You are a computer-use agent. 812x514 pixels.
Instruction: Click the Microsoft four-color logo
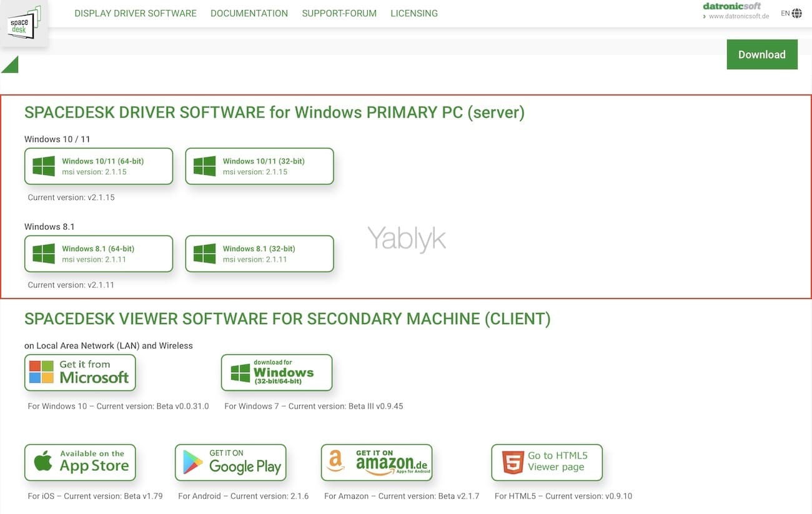pos(42,372)
